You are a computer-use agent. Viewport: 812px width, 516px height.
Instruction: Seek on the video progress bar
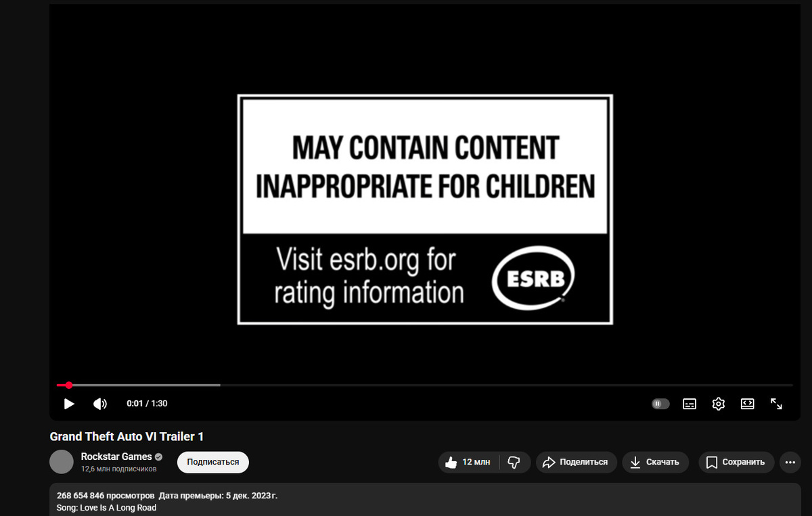click(424, 385)
